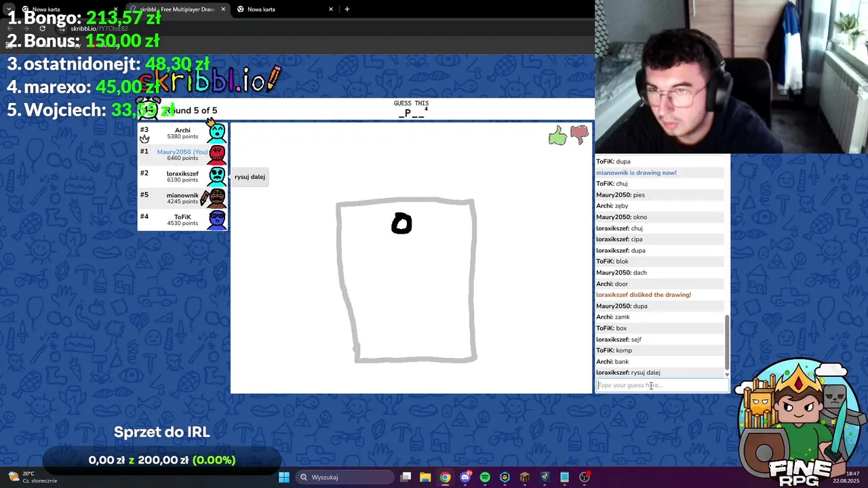Click Maury2050's red avatar
The height and width of the screenshot is (488, 868).
217,155
